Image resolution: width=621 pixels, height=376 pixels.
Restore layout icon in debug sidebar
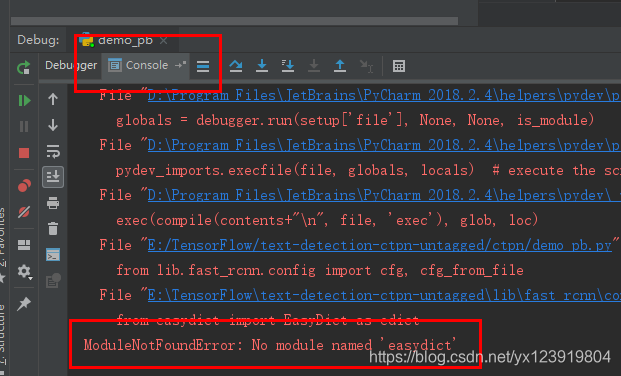24,245
